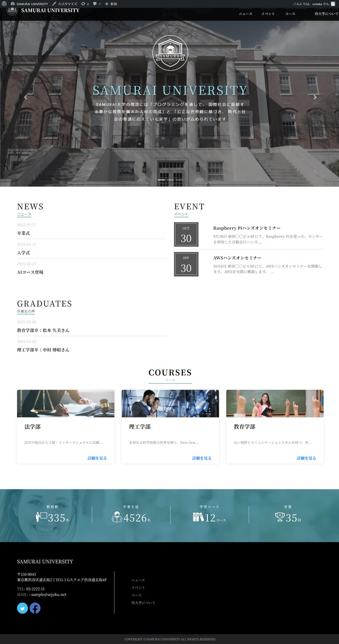Go to ニュース in the header navigation
The height and width of the screenshot is (644, 339).
tap(245, 14)
